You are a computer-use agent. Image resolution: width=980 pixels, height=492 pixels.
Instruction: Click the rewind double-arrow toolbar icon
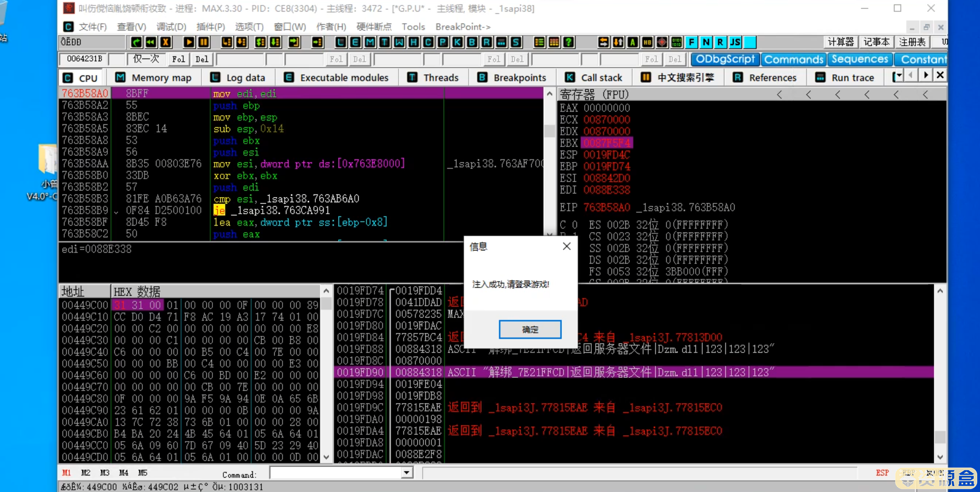click(x=151, y=42)
